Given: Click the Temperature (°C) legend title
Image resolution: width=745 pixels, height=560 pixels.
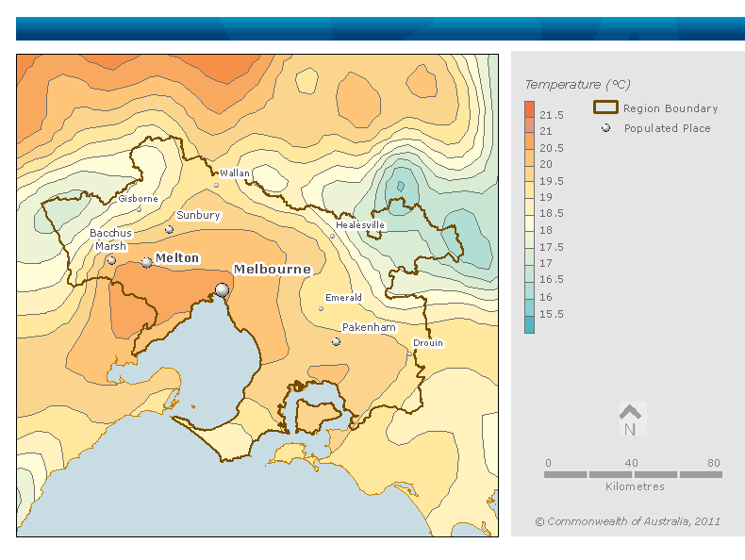Looking at the screenshot, I should [577, 85].
